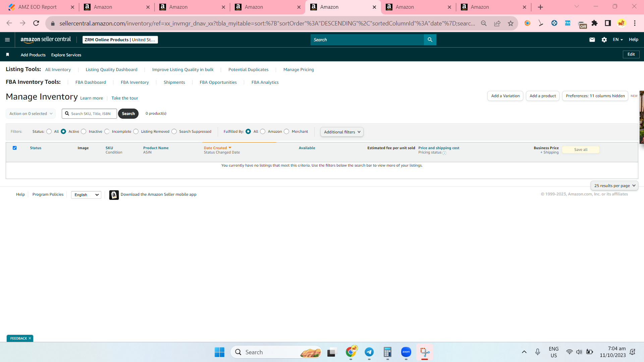Open the All Inventory listing tool
644x362 pixels.
58,70
